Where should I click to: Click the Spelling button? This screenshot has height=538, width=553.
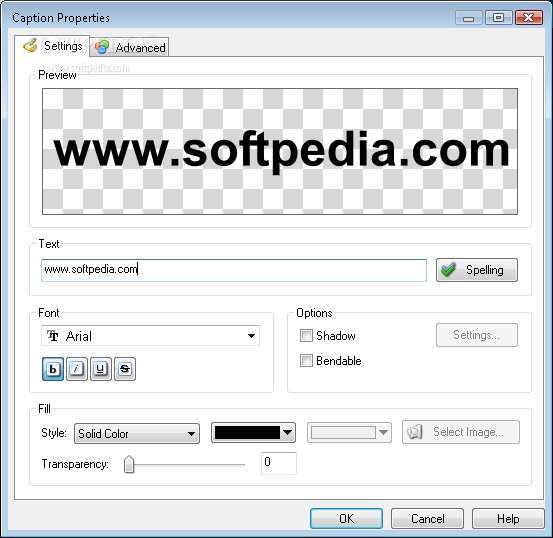477,270
